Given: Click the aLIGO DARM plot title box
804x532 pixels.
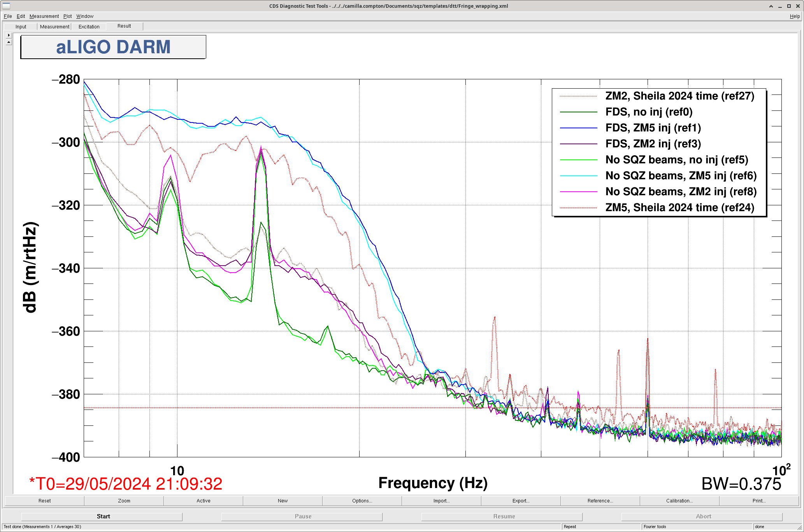Looking at the screenshot, I should click(x=113, y=47).
